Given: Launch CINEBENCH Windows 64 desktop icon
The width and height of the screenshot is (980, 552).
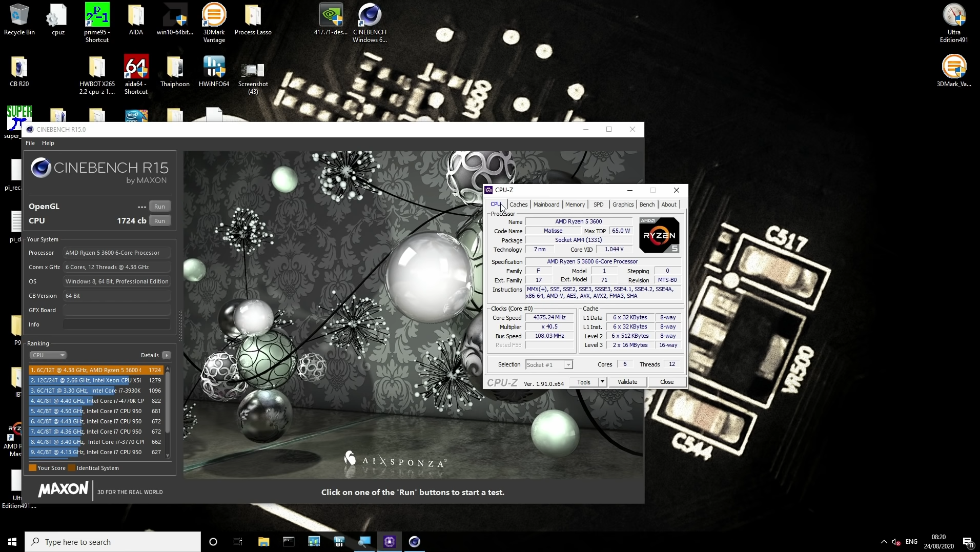Looking at the screenshot, I should (x=370, y=23).
